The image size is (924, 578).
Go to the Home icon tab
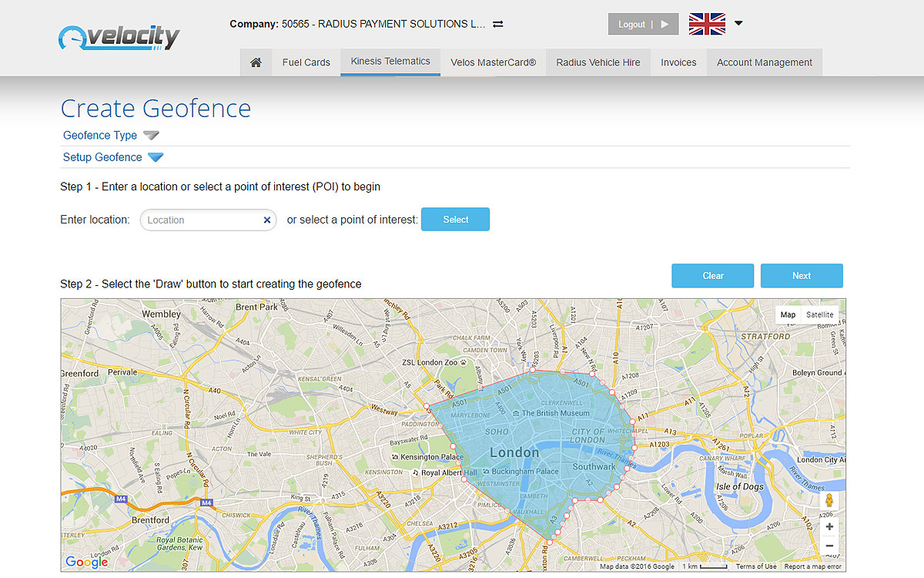tap(256, 62)
